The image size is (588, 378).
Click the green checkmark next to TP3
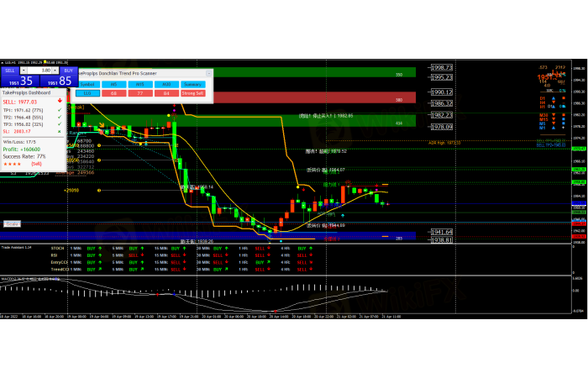[x=59, y=123]
